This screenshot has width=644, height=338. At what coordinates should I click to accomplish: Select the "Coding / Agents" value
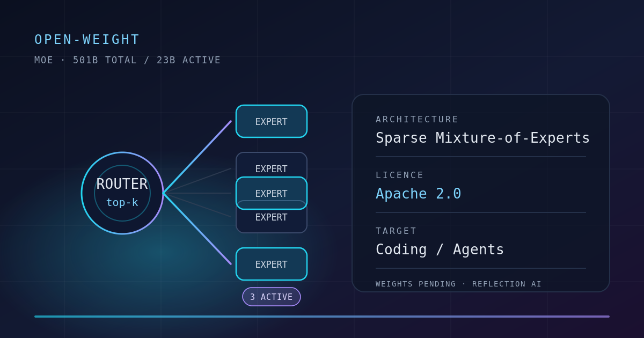(x=440, y=249)
